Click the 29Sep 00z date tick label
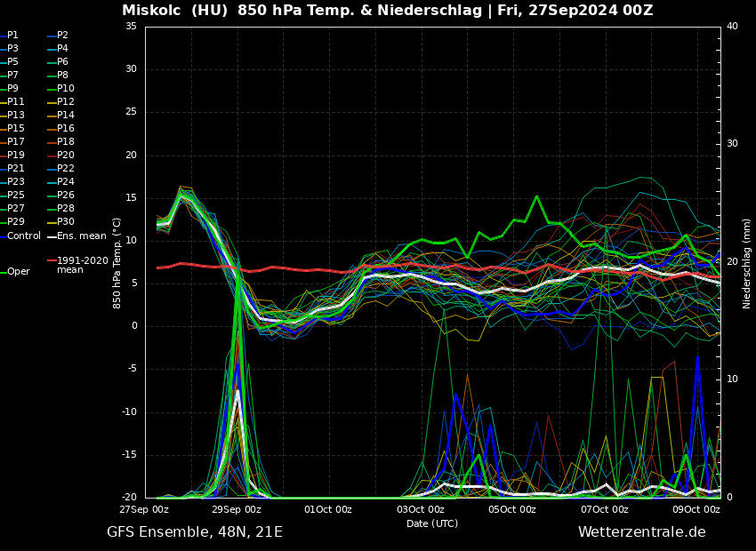 pos(237,509)
